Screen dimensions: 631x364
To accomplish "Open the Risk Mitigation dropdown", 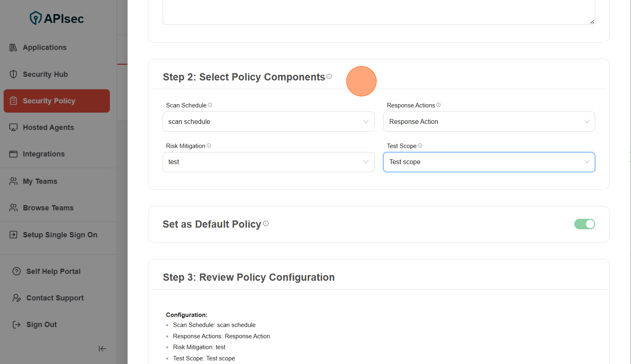I will click(268, 162).
